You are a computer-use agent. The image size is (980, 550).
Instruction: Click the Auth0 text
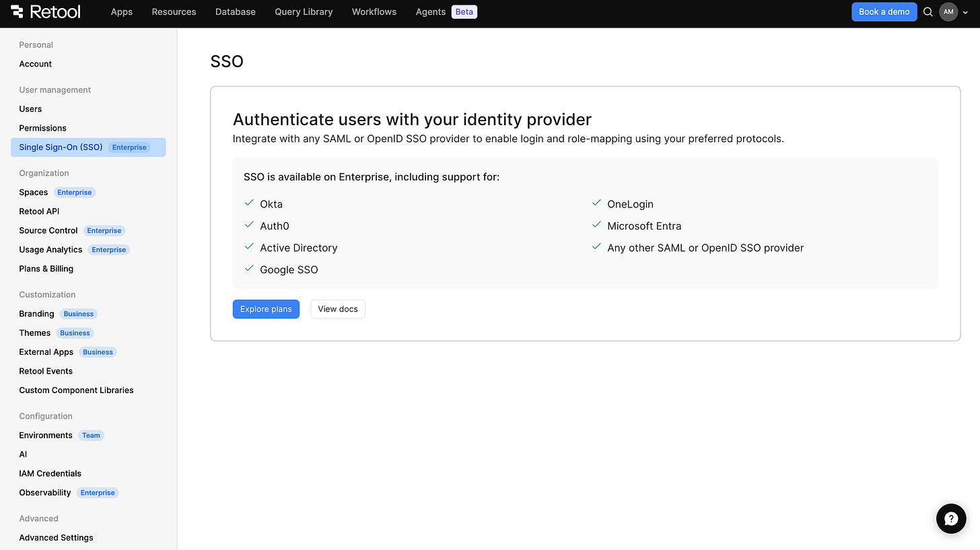pos(275,226)
